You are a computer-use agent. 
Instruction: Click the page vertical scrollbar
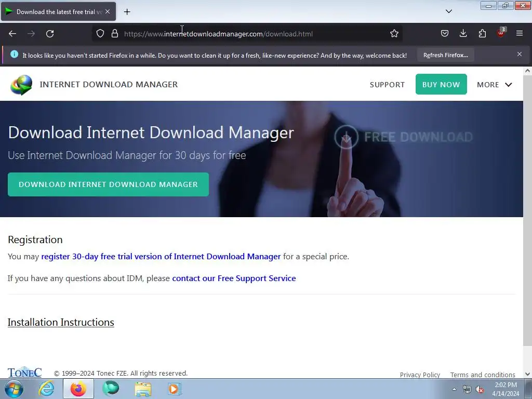click(527, 210)
